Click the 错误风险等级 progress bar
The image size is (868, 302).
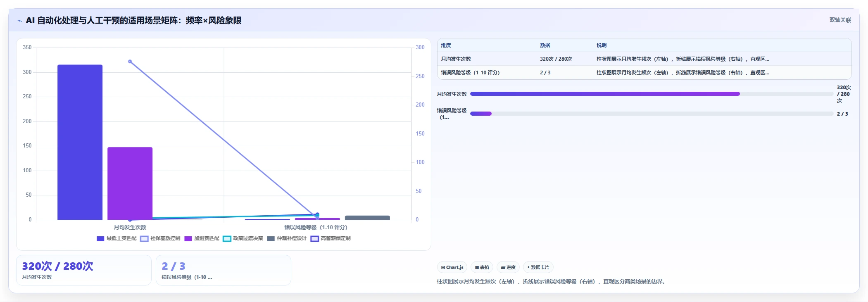point(652,114)
